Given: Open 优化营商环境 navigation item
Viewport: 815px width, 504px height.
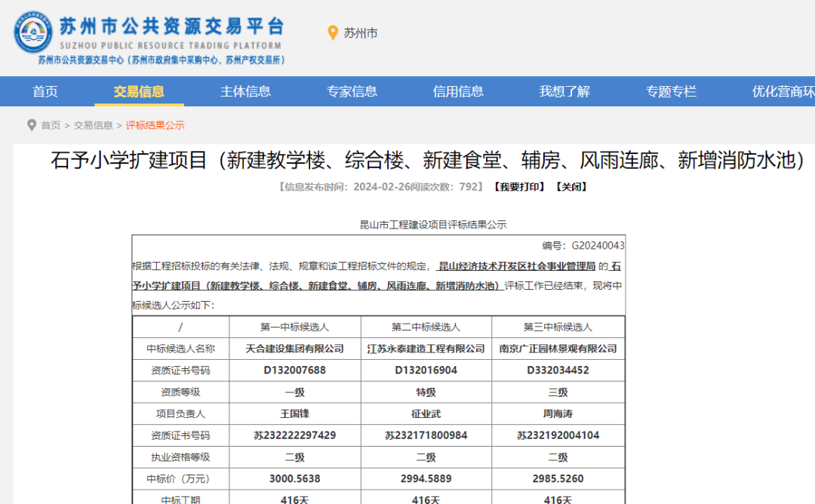Looking at the screenshot, I should point(782,92).
